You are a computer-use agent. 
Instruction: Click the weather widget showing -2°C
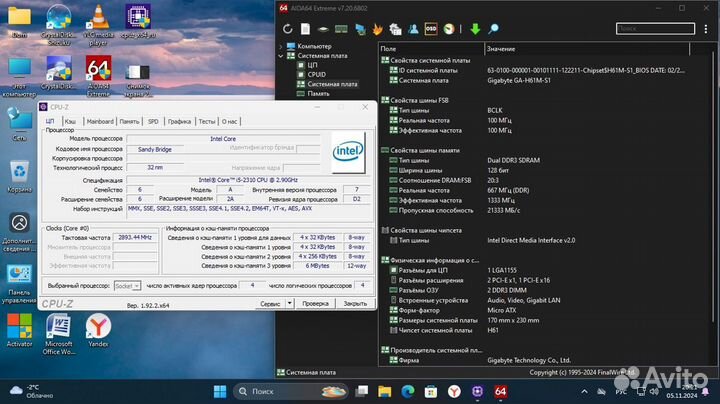[31, 391]
